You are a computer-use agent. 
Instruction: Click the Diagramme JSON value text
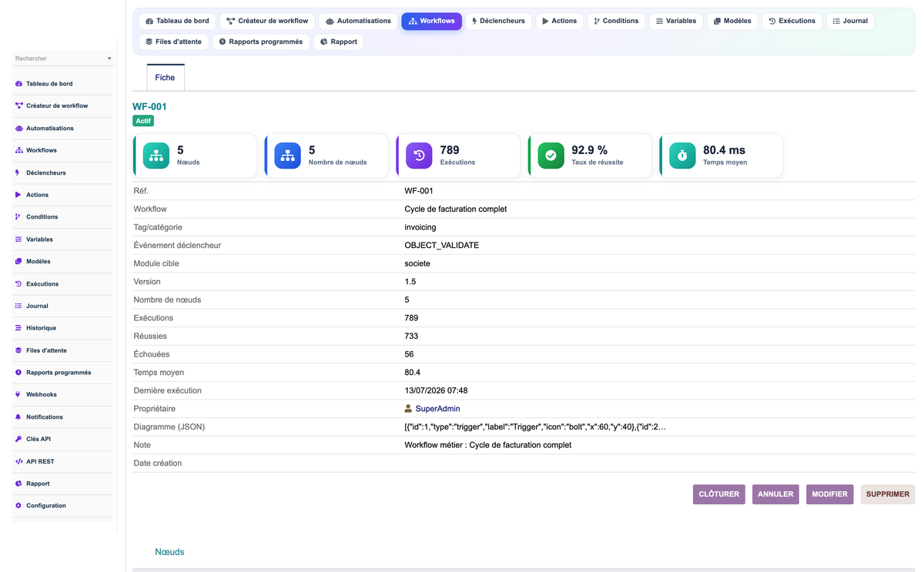[535, 426]
